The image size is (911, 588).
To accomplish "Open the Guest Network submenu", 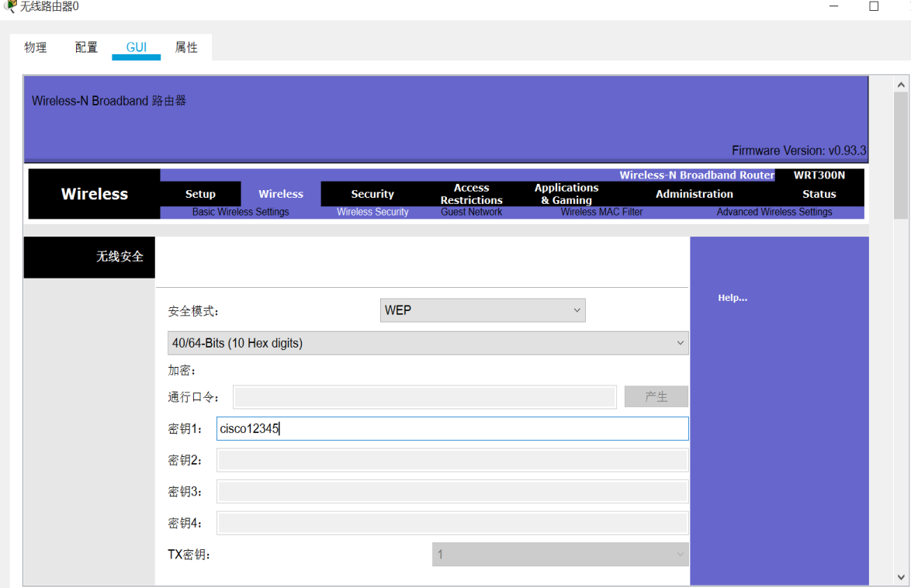I will pyautogui.click(x=471, y=212).
